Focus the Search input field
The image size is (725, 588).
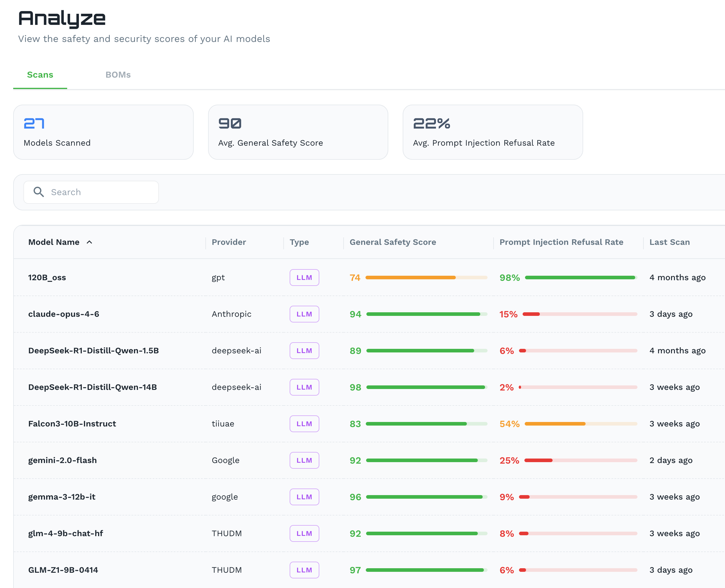click(x=102, y=192)
